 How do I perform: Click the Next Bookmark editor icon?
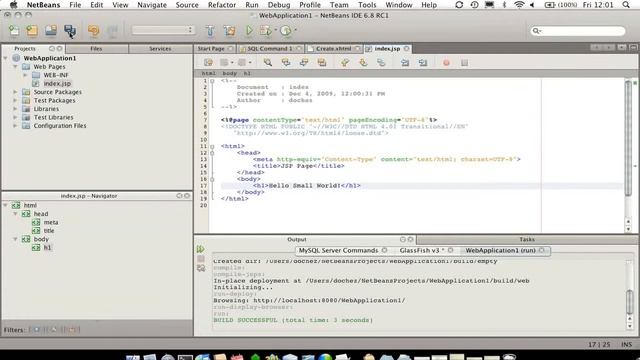[x=363, y=62]
